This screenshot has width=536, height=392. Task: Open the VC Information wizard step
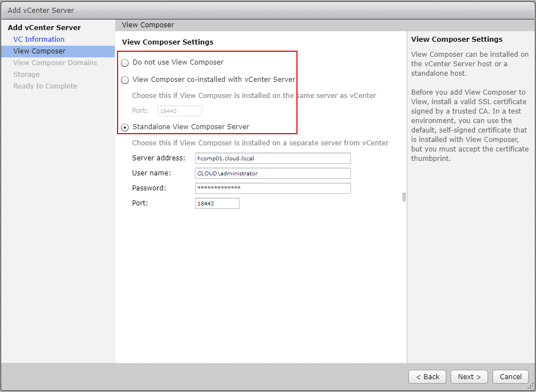tap(38, 39)
